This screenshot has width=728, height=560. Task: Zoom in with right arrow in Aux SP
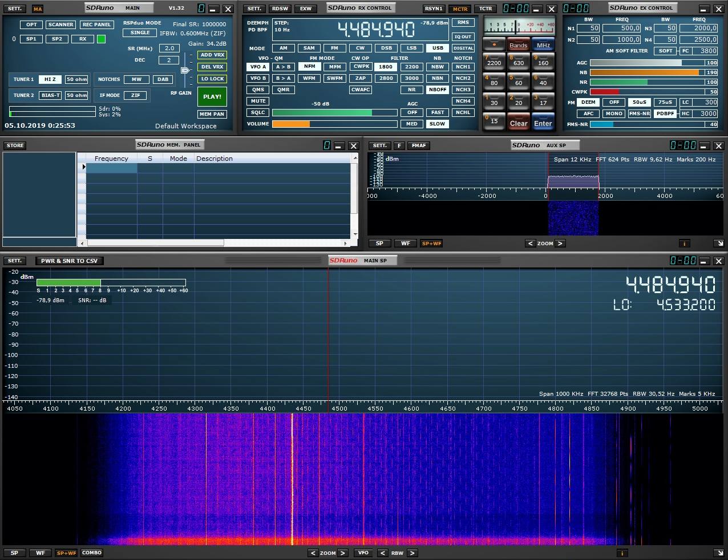coord(560,244)
